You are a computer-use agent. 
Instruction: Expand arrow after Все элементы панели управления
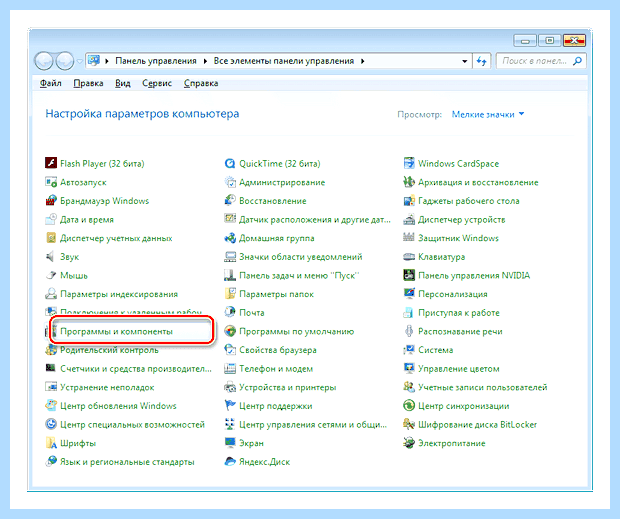[x=362, y=61]
